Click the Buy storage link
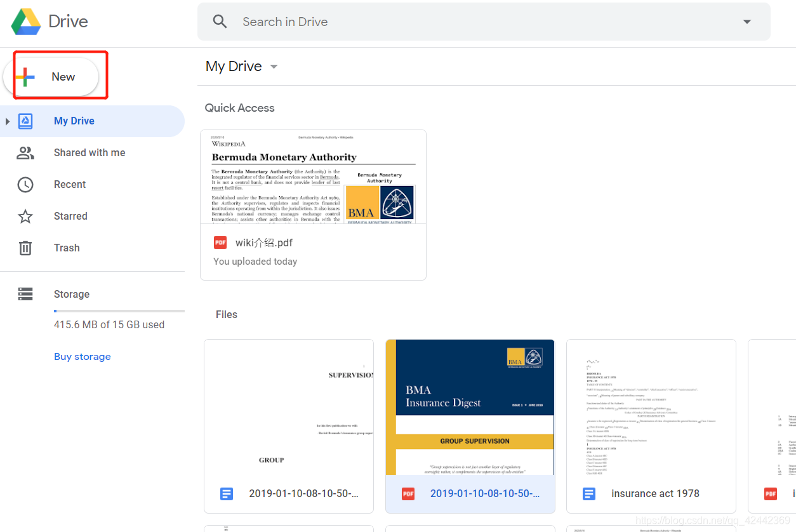Image resolution: width=796 pixels, height=532 pixels. tap(83, 357)
